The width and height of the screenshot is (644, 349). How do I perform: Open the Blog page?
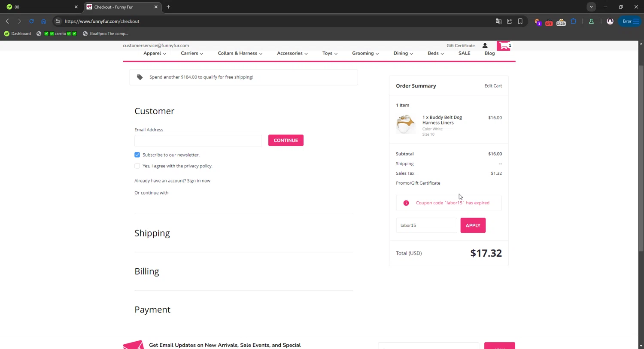(489, 53)
